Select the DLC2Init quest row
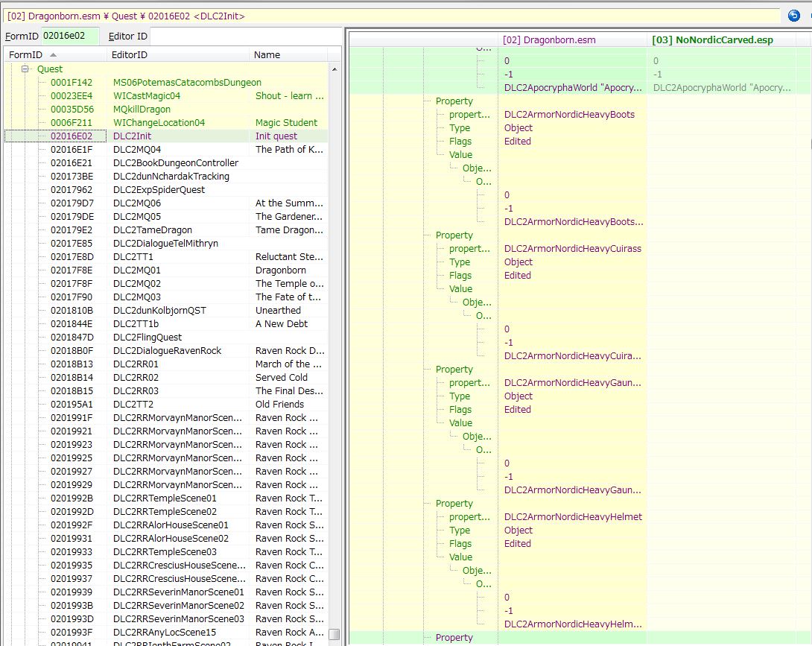This screenshot has width=812, height=646. (166, 136)
